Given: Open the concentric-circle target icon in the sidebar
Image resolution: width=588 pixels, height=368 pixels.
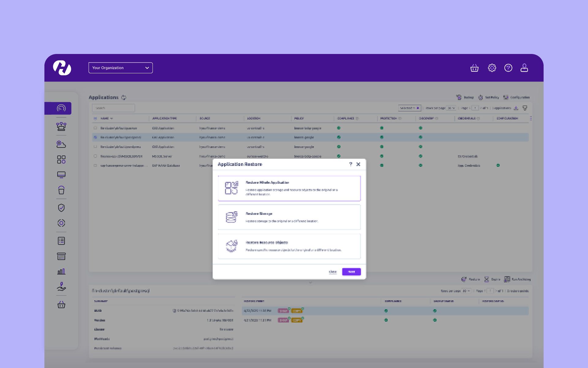Looking at the screenshot, I should click(61, 223).
